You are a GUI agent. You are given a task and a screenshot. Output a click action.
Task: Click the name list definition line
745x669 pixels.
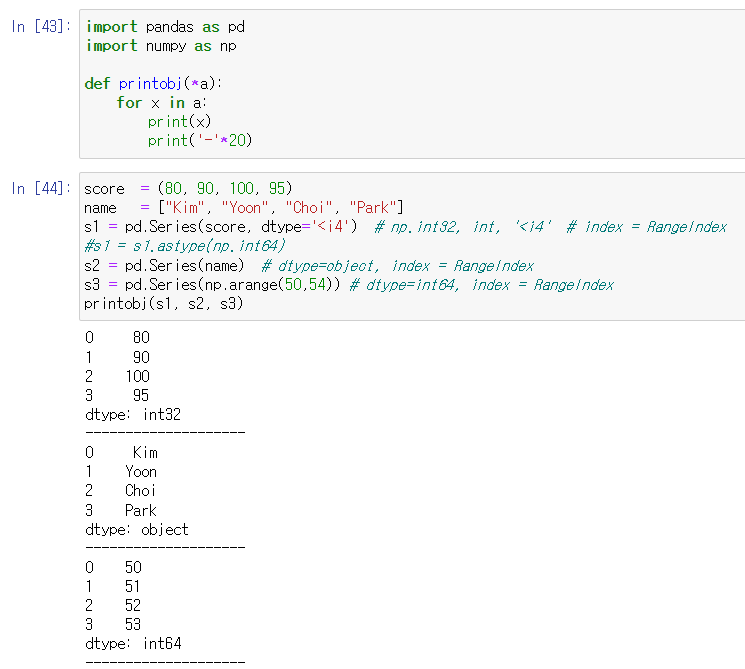click(x=244, y=208)
